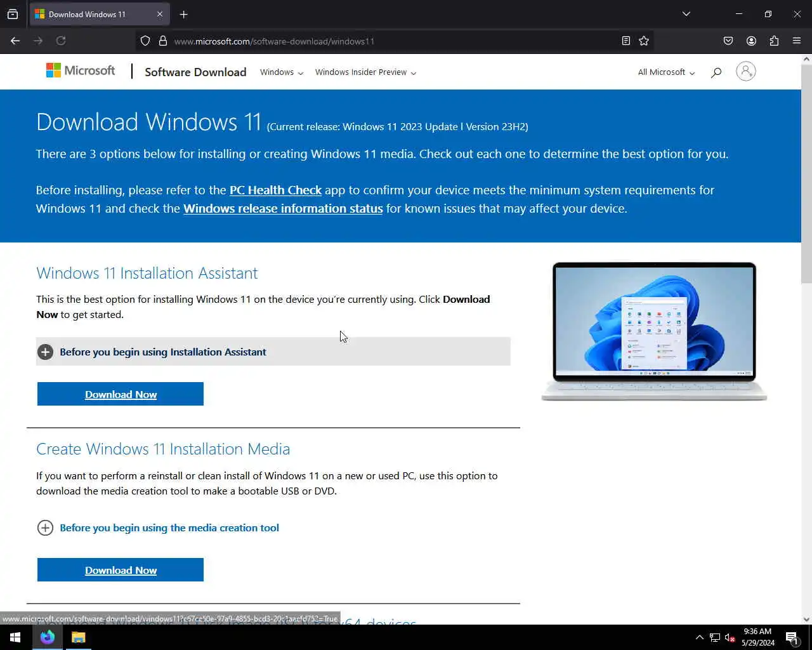This screenshot has width=812, height=650.
Task: List all tabs dropdown arrow
Action: point(686,14)
